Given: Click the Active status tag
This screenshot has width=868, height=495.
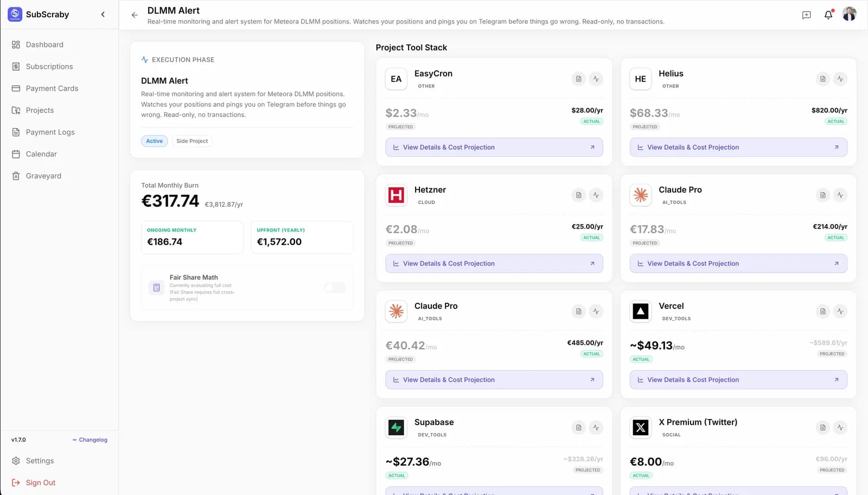Looking at the screenshot, I should click(155, 141).
